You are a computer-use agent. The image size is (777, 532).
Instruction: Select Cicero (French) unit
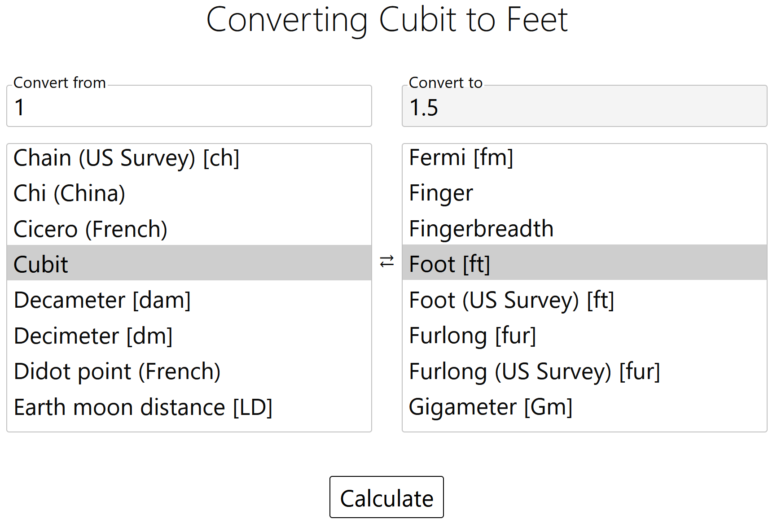[189, 229]
